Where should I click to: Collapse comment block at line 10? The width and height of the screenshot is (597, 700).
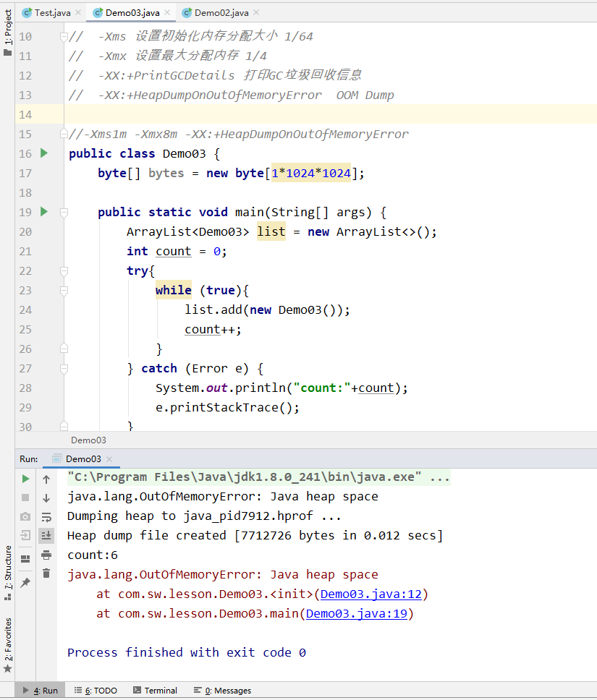[64, 36]
